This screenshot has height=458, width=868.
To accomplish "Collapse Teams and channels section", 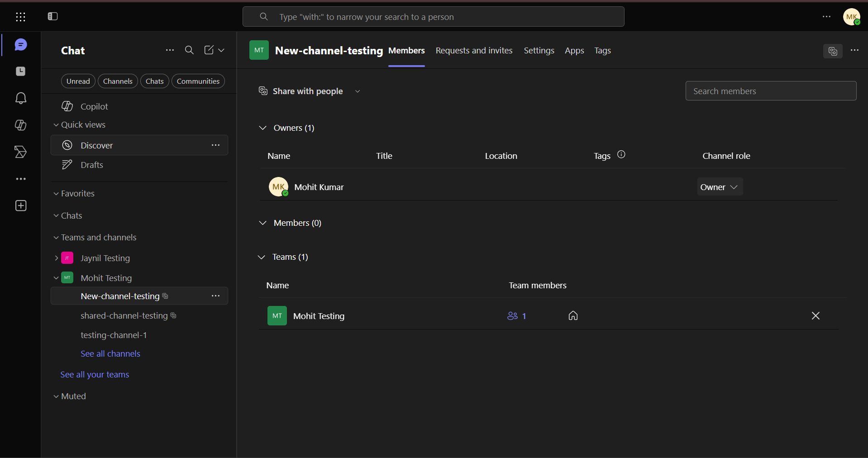I will (x=56, y=238).
